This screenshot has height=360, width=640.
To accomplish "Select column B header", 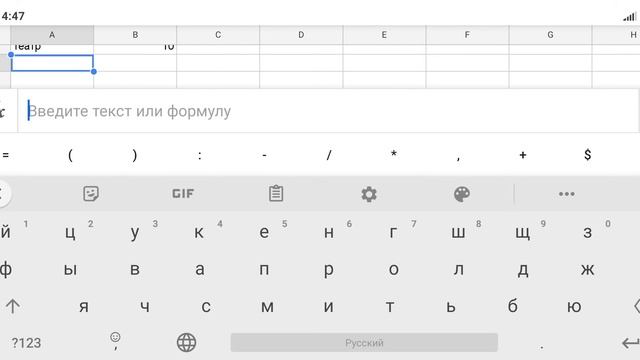I will (135, 35).
